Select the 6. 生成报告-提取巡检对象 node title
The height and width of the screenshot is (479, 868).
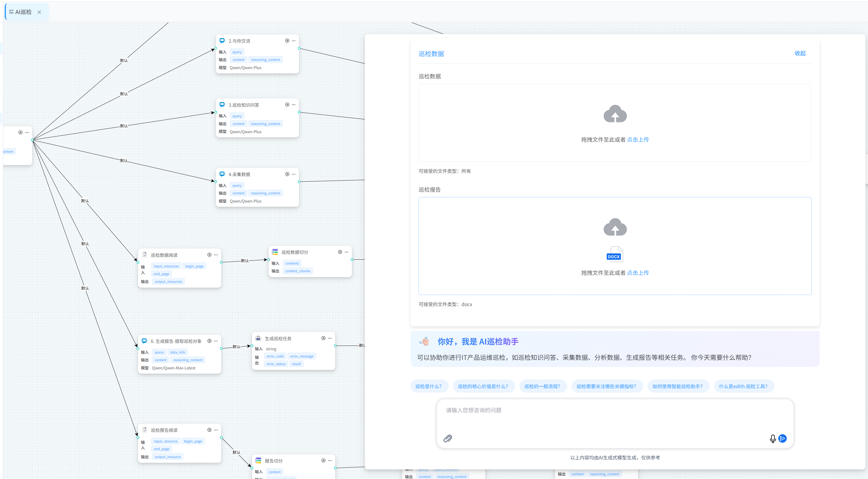click(x=176, y=341)
